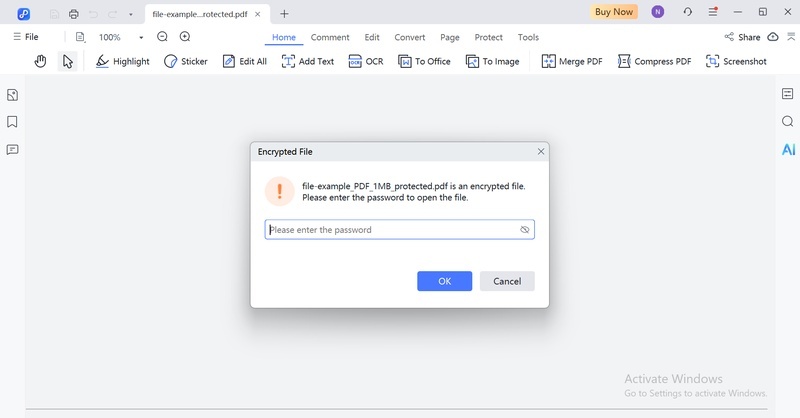Expand the 100% zoom level dropdown
Viewport: 800px width, 418px height.
[x=141, y=37]
